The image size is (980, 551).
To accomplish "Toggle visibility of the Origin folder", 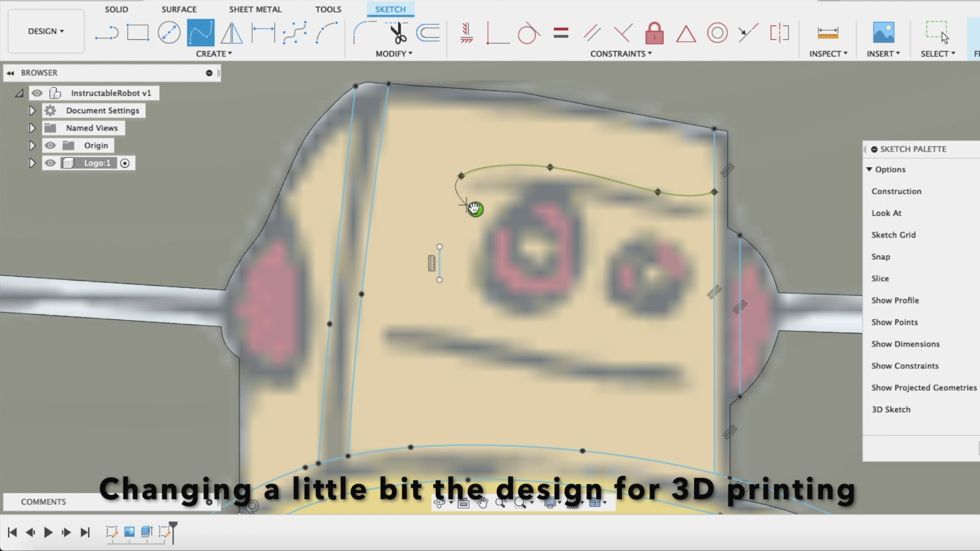I will click(50, 145).
